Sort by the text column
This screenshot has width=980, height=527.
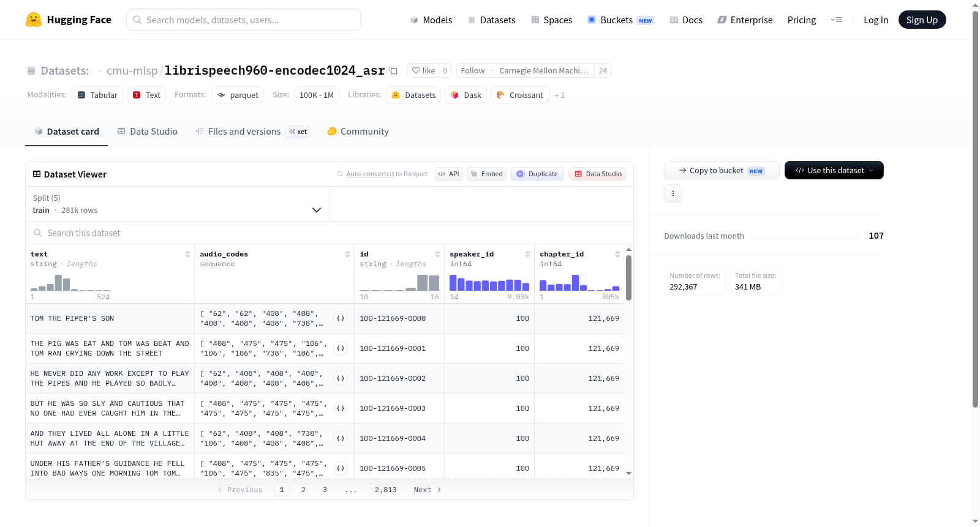tap(187, 254)
